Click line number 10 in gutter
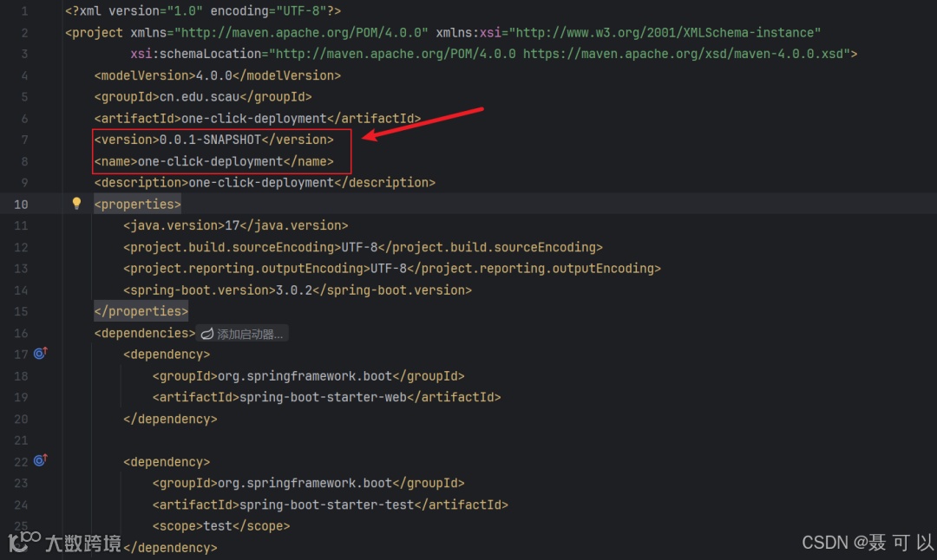This screenshot has height=560, width=937. click(x=21, y=205)
